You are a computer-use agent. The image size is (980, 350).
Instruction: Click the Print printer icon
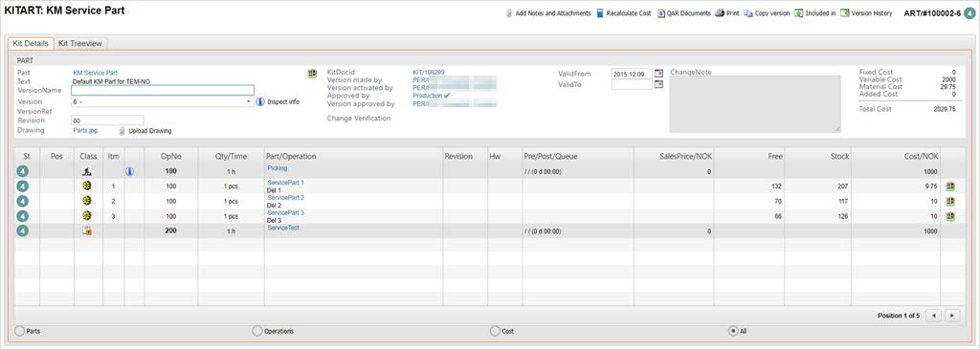[x=720, y=13]
